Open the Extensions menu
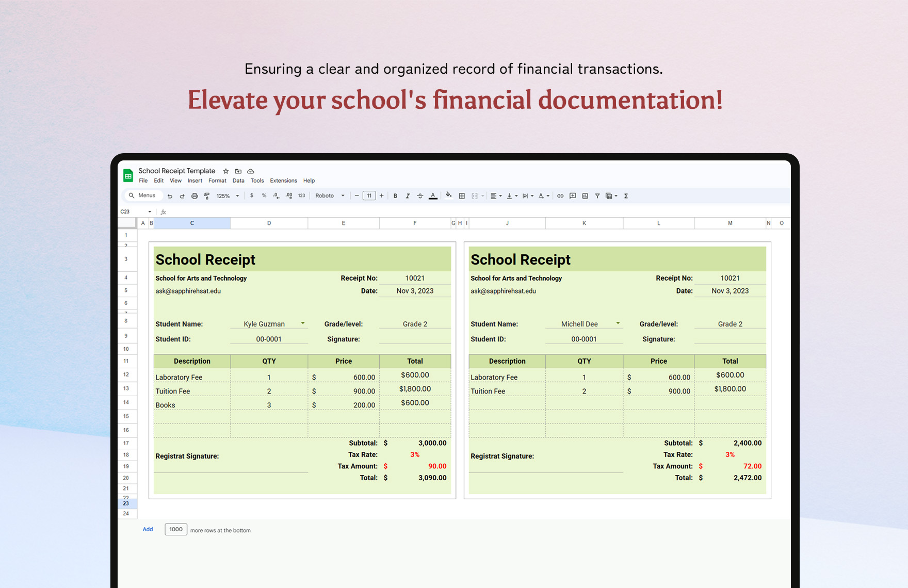Screen dimensions: 908x588 [x=283, y=181]
